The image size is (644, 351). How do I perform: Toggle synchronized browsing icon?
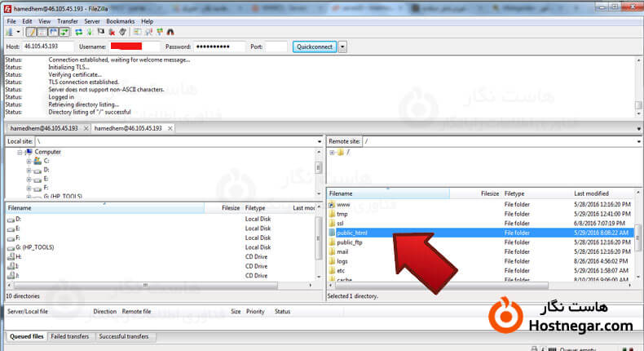(x=159, y=32)
